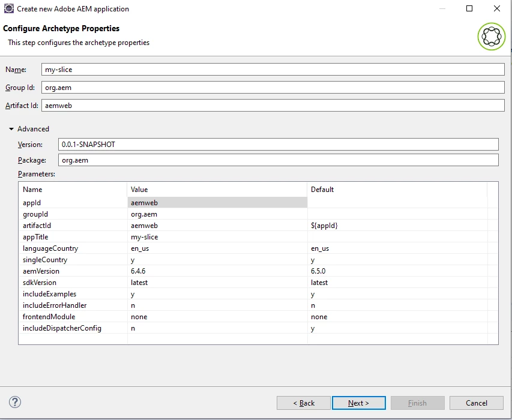Collapse the Advanced section
The image size is (512, 420).
coord(11,129)
